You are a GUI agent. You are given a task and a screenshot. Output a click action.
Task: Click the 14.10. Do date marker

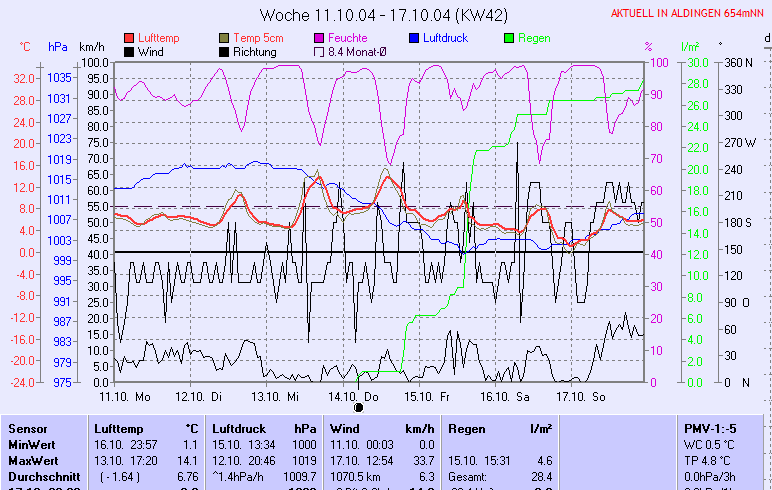[357, 396]
